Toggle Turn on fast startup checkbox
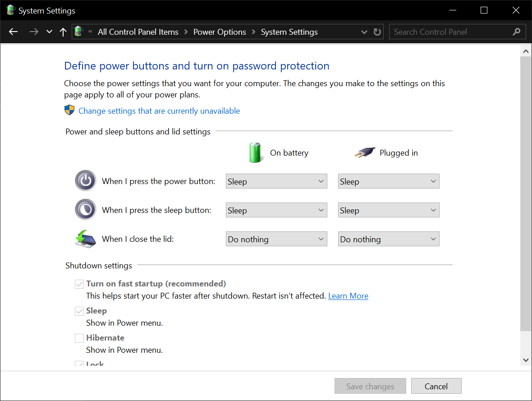Image resolution: width=532 pixels, height=401 pixels. pos(79,284)
